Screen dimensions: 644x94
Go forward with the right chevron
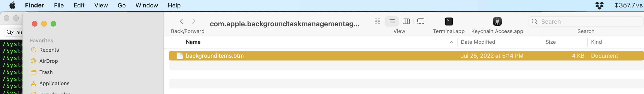193,21
